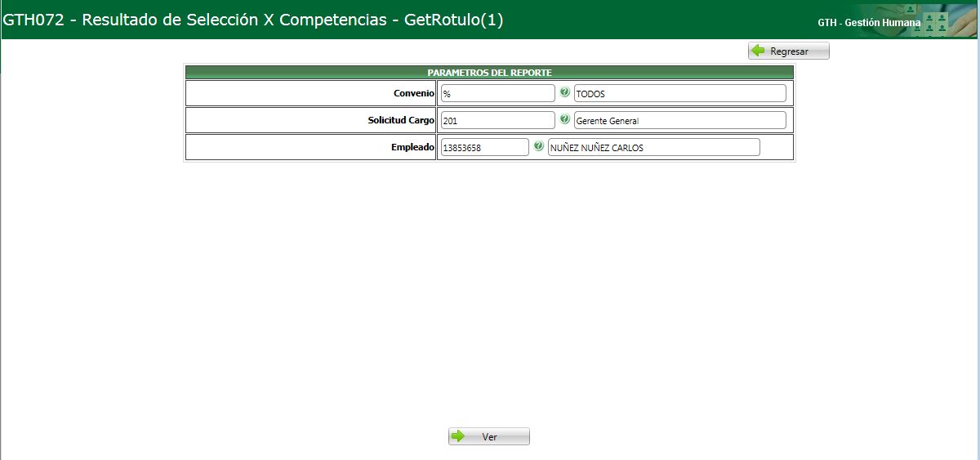Open help lookup icon for Convenio
980x460 pixels.
tap(564, 92)
